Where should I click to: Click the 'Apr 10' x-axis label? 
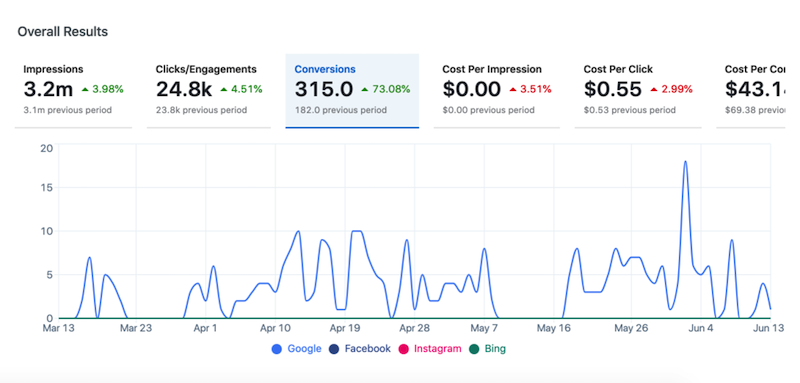276,328
